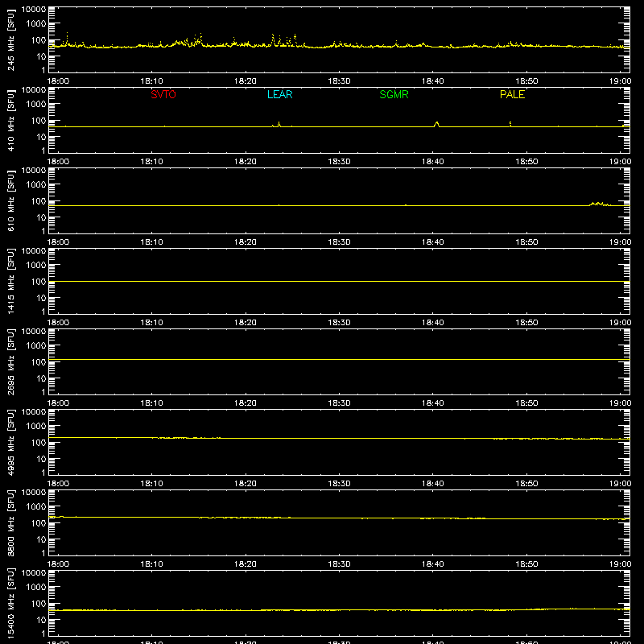
Task: Click the yellow PALE station label
Action: pyautogui.click(x=512, y=94)
